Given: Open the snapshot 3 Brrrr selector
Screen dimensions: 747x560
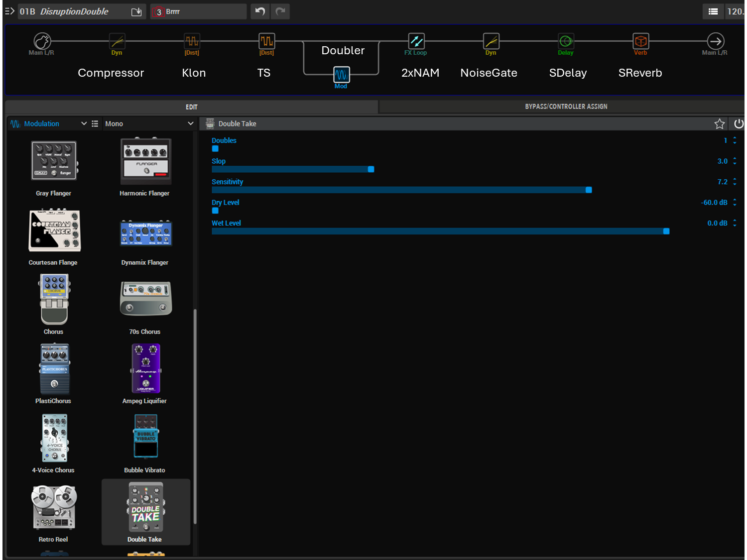Looking at the screenshot, I should pyautogui.click(x=198, y=11).
